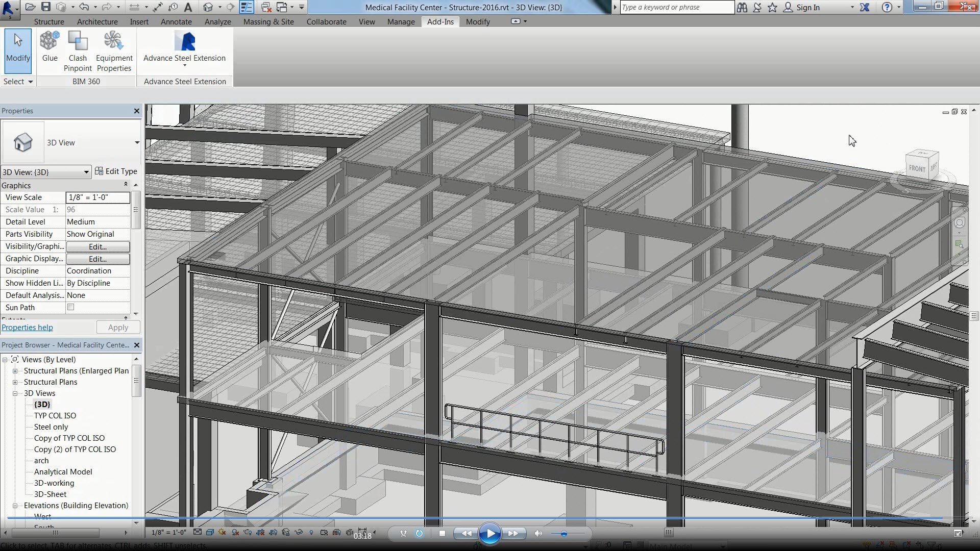This screenshot has height=551, width=980.
Task: Toggle the Sun Path checkbox
Action: [x=71, y=307]
